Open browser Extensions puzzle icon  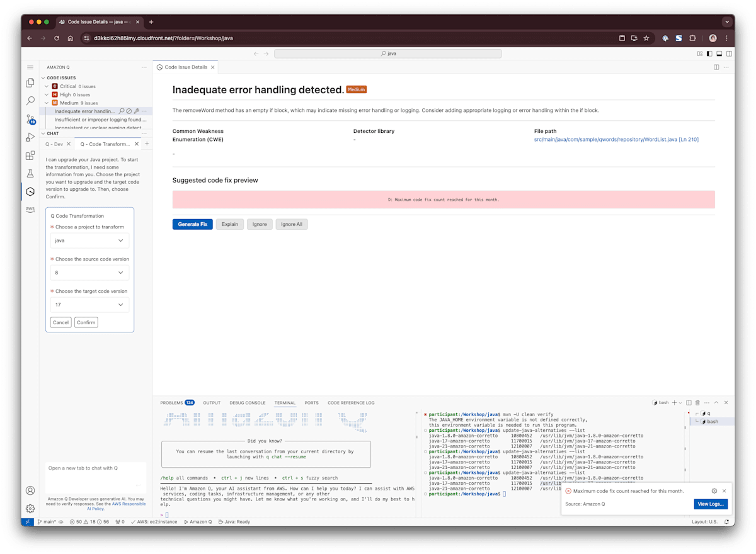click(693, 38)
